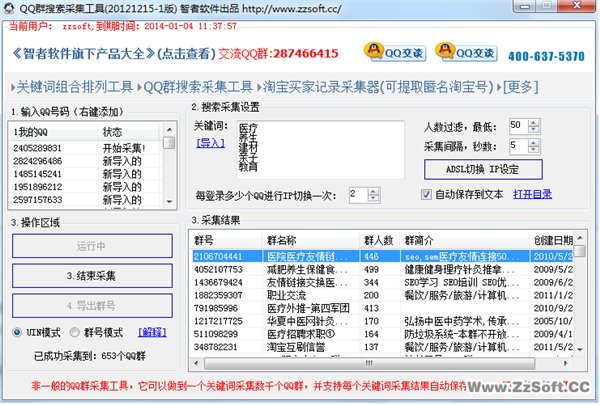Click the results horizontal scrollbar thumb
Image resolution: width=600 pixels, height=405 pixels.
pyautogui.click(x=369, y=363)
